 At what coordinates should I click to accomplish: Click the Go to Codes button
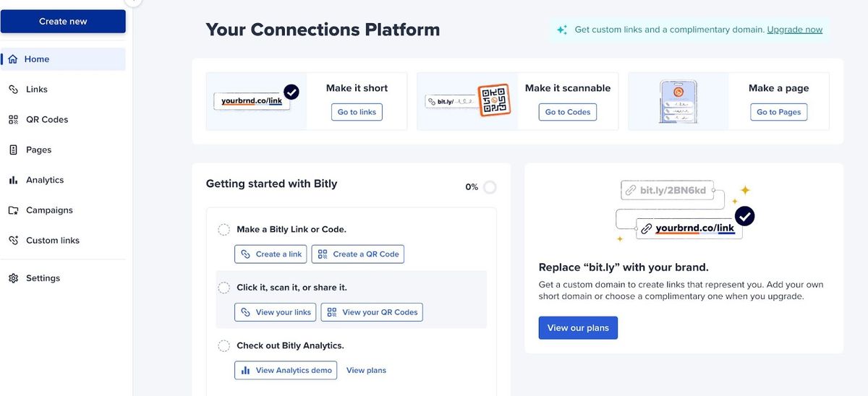click(x=568, y=112)
